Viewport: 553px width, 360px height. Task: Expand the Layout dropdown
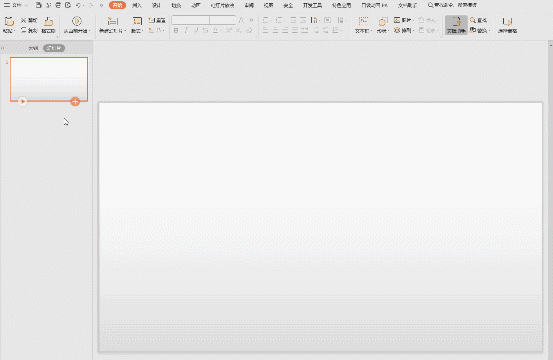(x=137, y=25)
